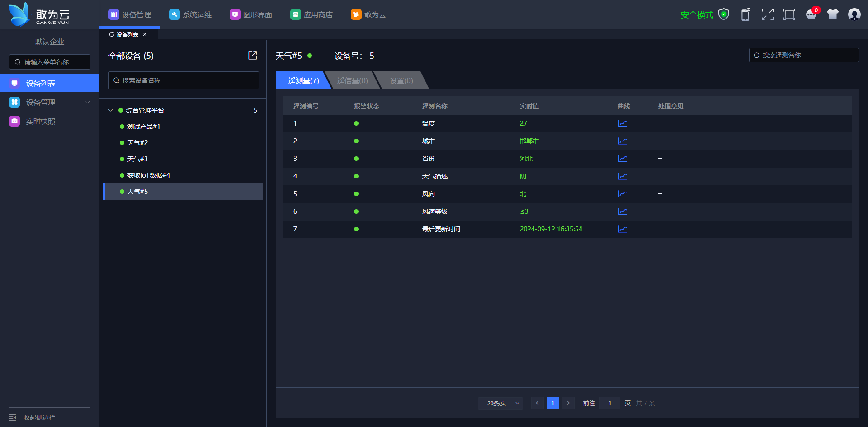The height and width of the screenshot is (427, 868).
Task: Select the 综合管理平台 tree node
Action: click(145, 110)
